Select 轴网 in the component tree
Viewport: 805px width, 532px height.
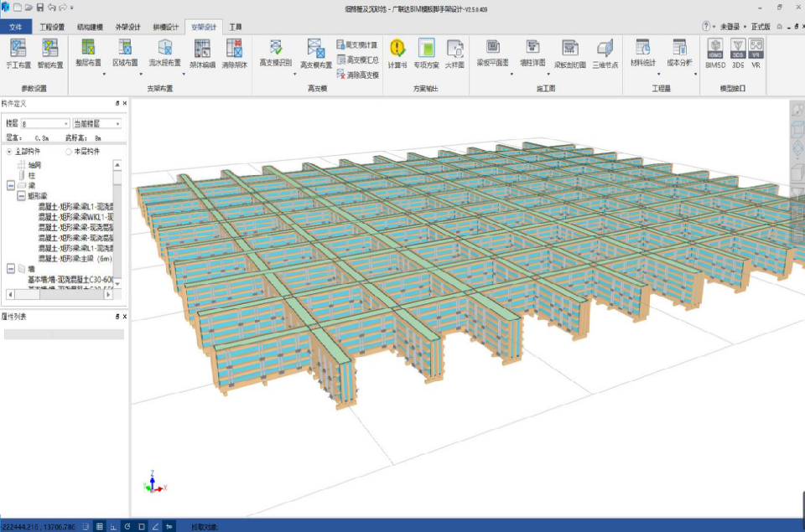pos(34,165)
